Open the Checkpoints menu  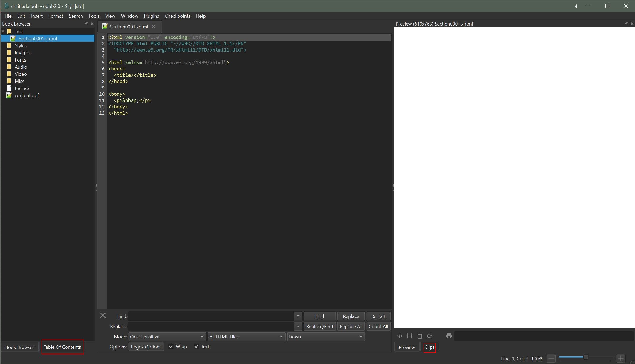177,16
